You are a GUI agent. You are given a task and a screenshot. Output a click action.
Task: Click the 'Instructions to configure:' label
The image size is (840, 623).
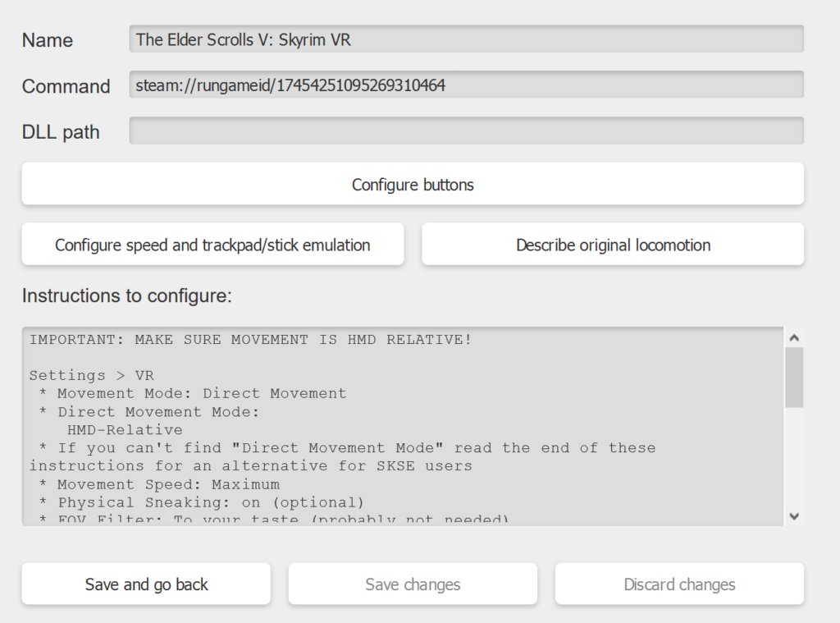pos(127,295)
